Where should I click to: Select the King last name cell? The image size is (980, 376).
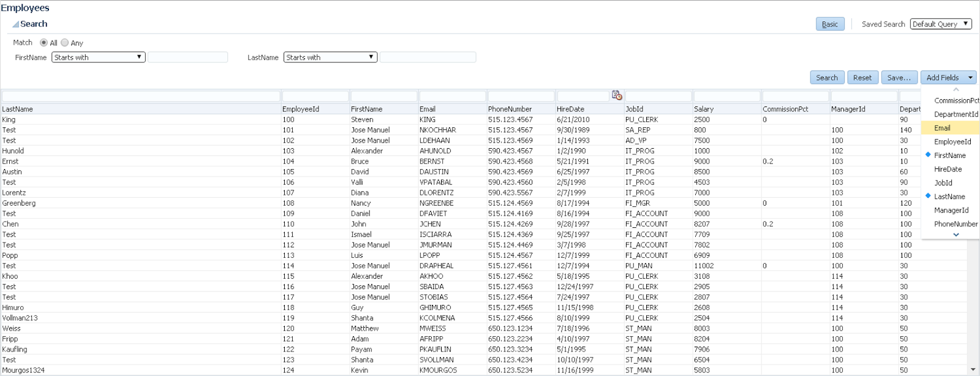141,119
